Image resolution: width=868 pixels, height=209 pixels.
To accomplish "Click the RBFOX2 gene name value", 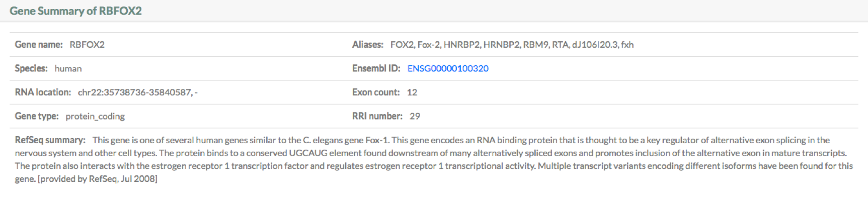I will (x=87, y=45).
